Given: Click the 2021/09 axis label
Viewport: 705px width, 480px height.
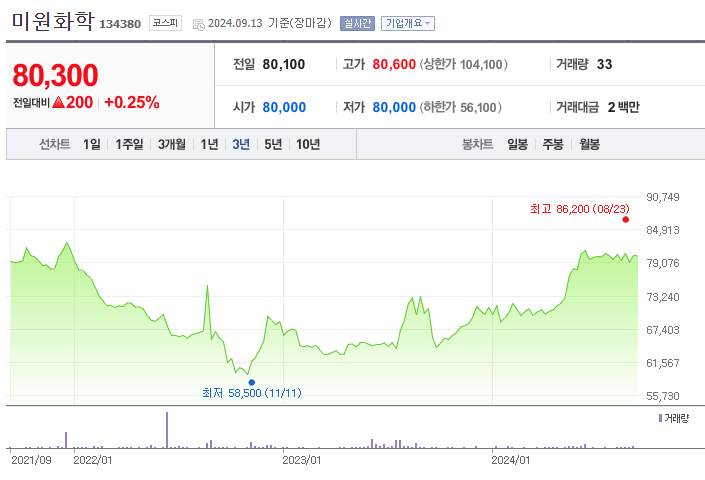Looking at the screenshot, I should pos(31,460).
